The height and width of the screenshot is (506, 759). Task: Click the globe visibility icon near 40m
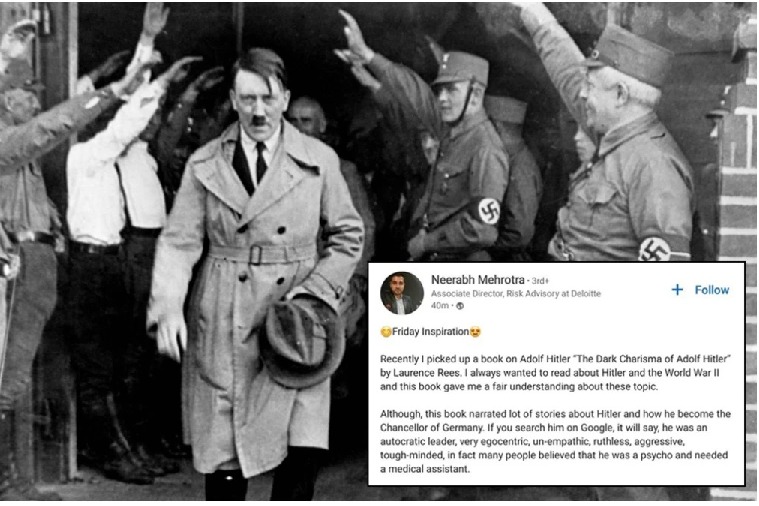tap(460, 306)
